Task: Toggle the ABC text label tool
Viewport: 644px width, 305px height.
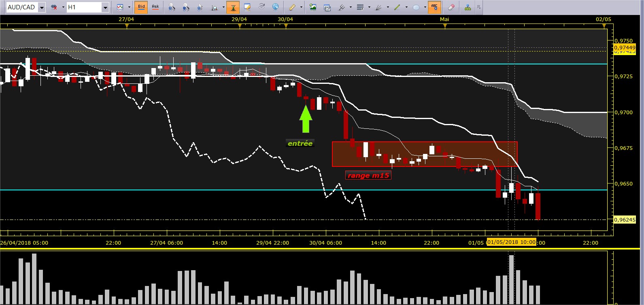Action: [434, 7]
